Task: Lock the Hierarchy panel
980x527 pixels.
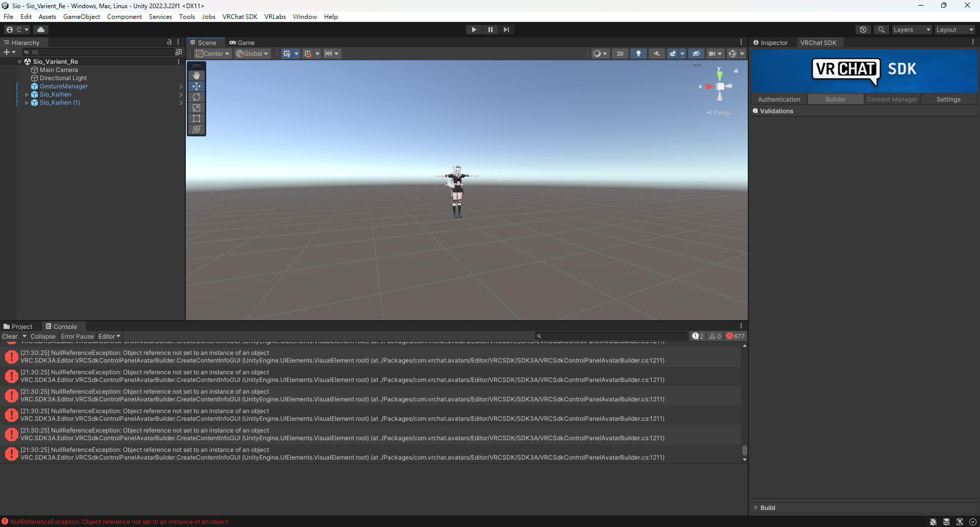Action: [169, 42]
